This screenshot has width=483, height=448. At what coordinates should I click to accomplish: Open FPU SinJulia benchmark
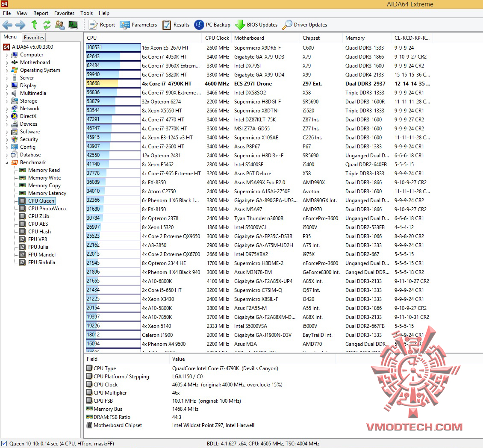[41, 262]
